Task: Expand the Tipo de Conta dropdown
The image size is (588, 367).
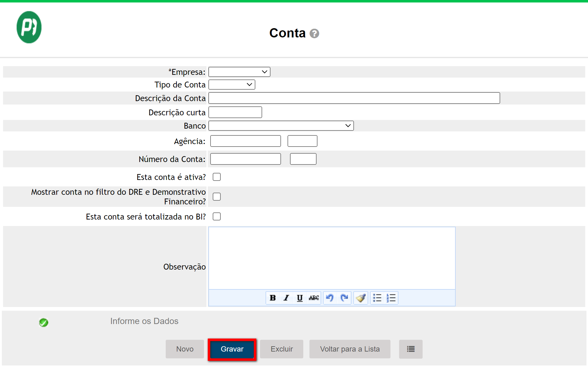Action: pyautogui.click(x=232, y=84)
